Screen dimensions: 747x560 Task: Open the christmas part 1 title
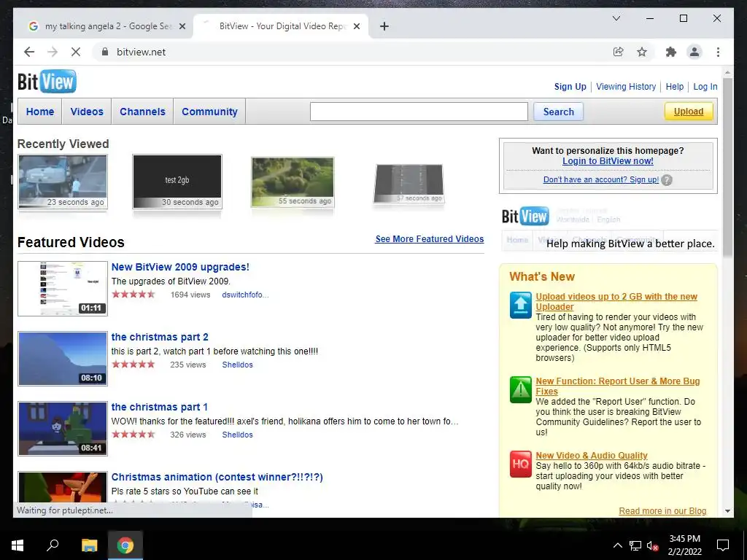click(x=160, y=407)
